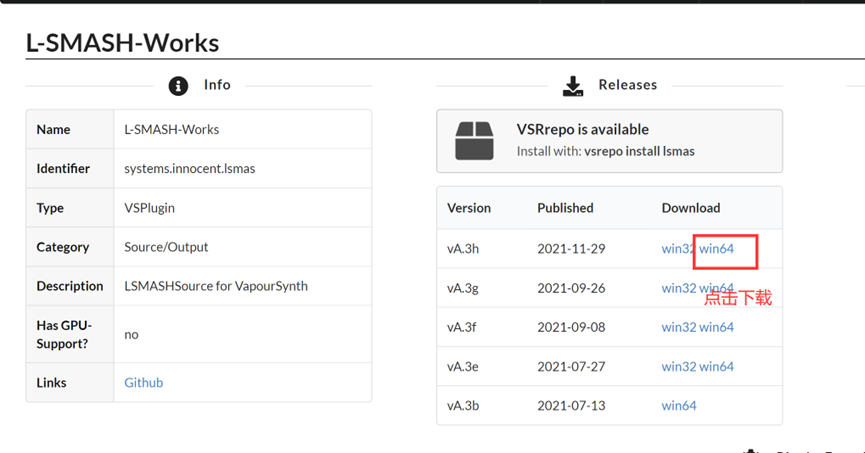Download win32 build of vA.3f
This screenshot has height=453, width=865.
pyautogui.click(x=677, y=327)
